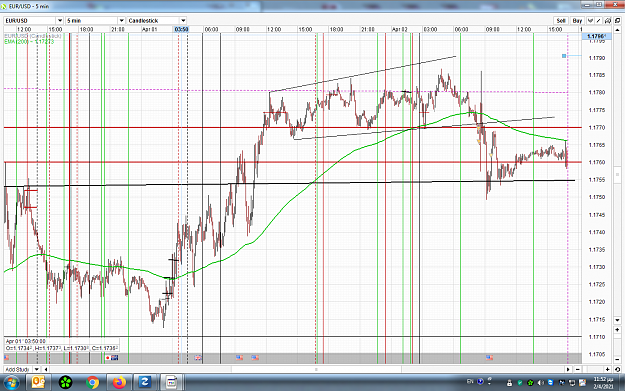This screenshot has width=625, height=391.
Task: Click the TeamViewer tray icon
Action: click(551, 383)
